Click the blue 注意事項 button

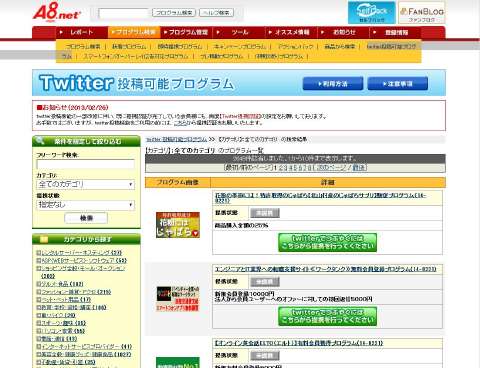[x=398, y=84]
